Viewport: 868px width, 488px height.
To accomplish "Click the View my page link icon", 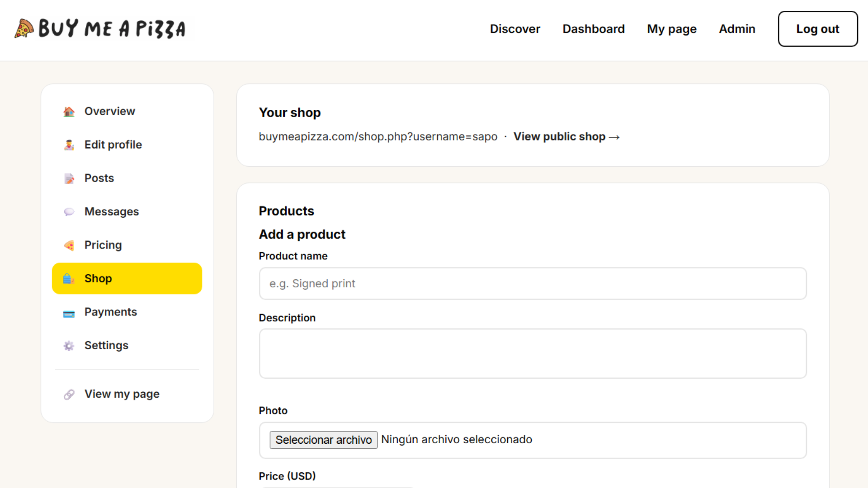I will pos(69,394).
